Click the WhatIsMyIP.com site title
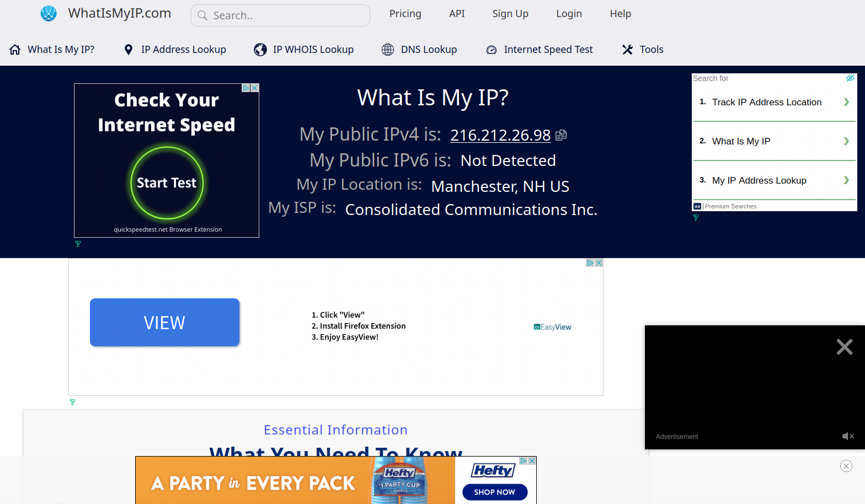The height and width of the screenshot is (504, 865). (120, 13)
